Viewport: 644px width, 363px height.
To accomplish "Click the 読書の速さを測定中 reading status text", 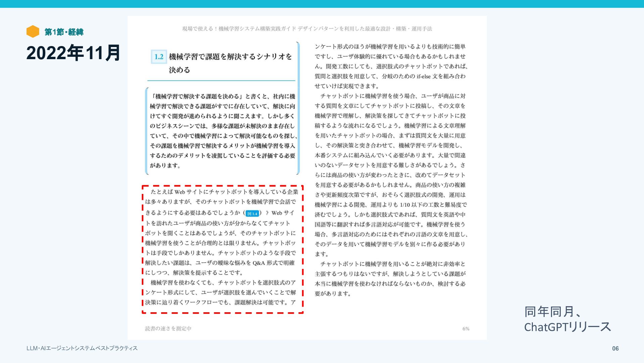I will click(x=168, y=328).
